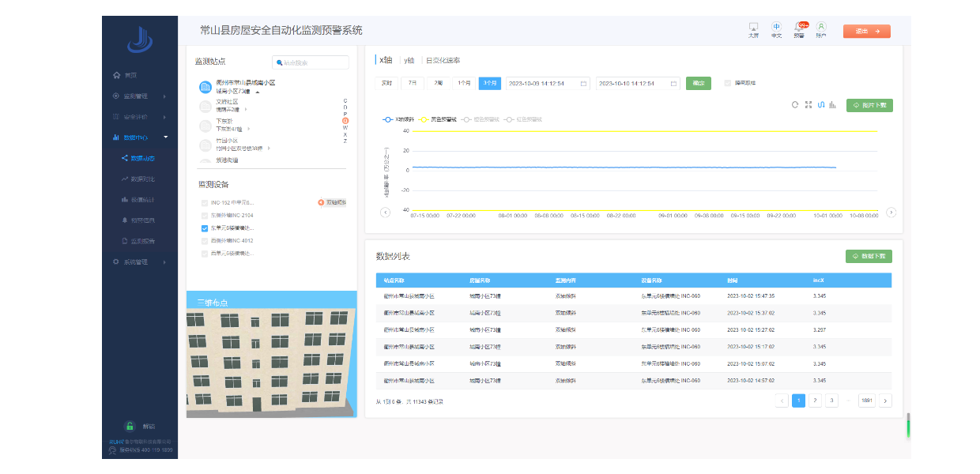Image resolution: width=980 pixels, height=474 pixels.
Task: Check the 东侧外墙INC 2104 device checkbox
Action: pyautogui.click(x=205, y=216)
